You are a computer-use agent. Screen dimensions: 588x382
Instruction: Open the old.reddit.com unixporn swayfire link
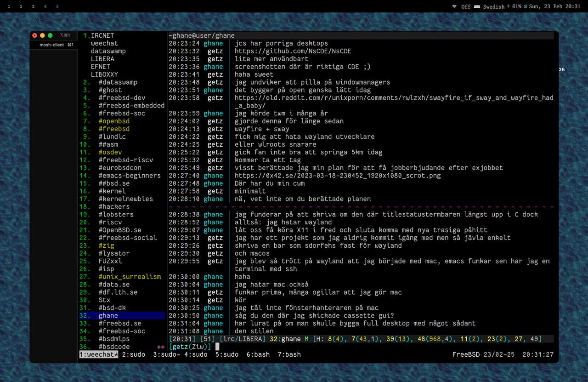(x=394, y=98)
